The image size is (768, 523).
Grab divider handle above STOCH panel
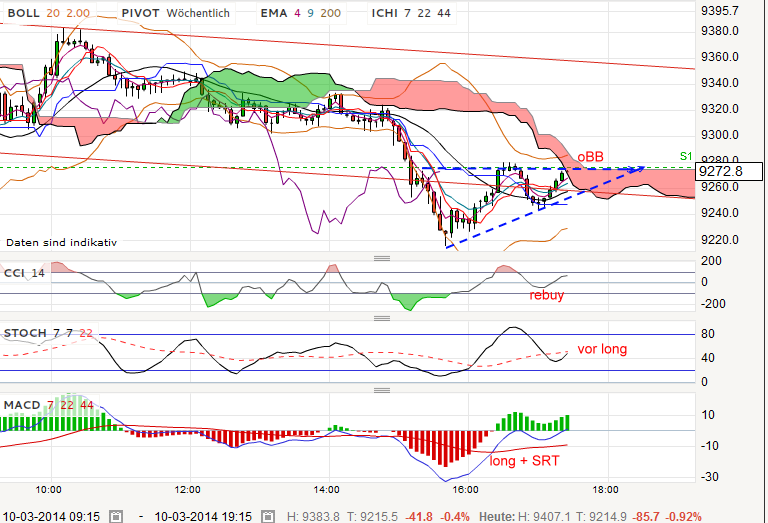[382, 318]
